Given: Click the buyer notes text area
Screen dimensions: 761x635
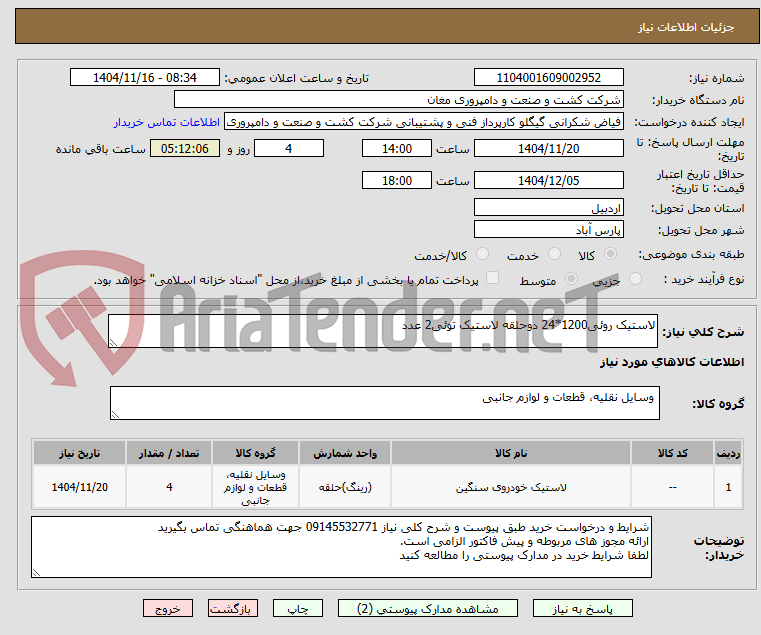Looking at the screenshot, I should (342, 547).
